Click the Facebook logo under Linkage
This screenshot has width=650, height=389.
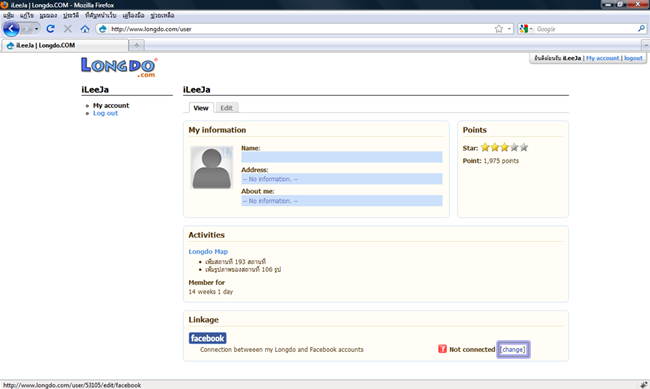(208, 338)
